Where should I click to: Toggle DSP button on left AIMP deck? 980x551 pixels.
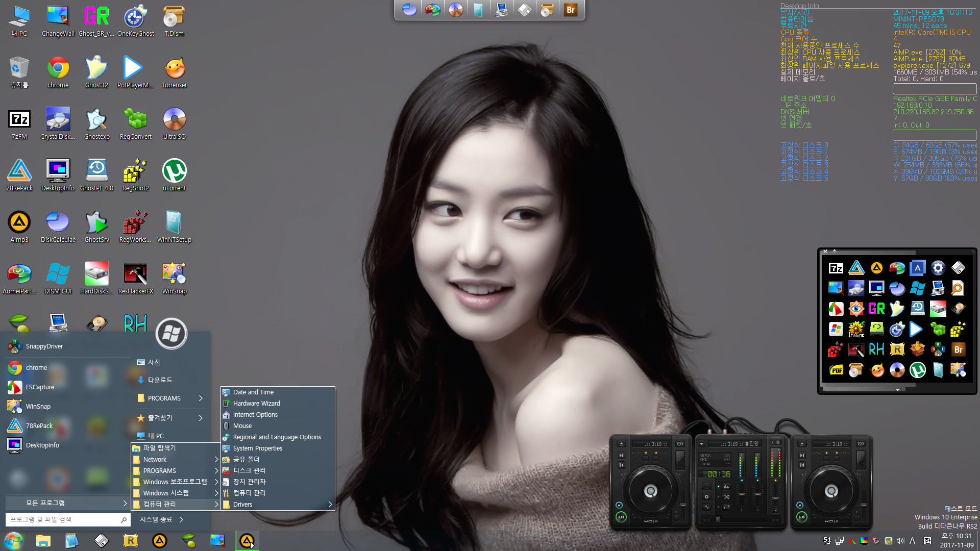[x=646, y=458]
